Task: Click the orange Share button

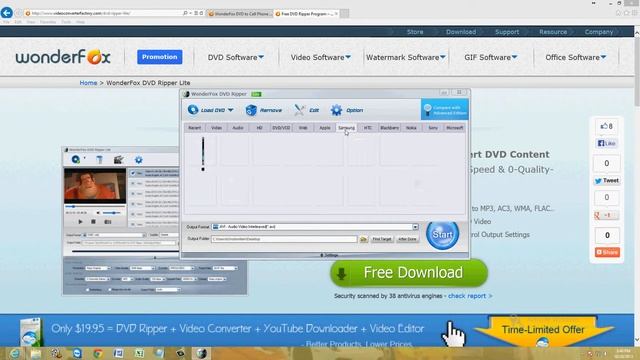Action: point(607,252)
